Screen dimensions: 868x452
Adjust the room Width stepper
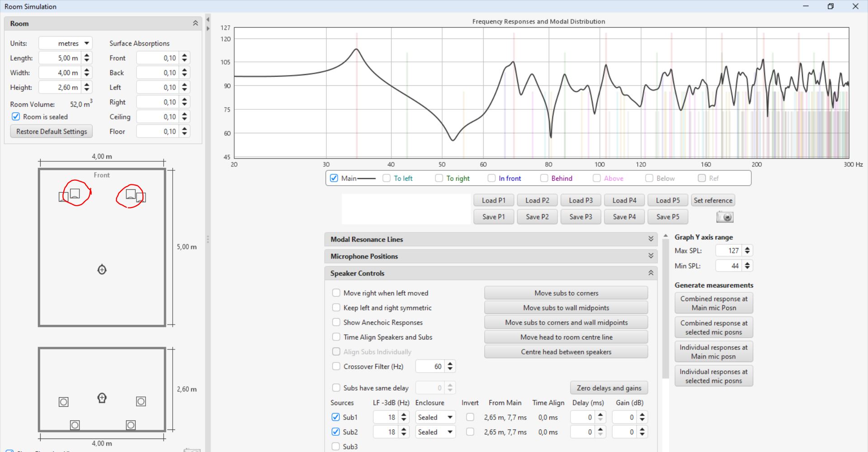tap(87, 73)
